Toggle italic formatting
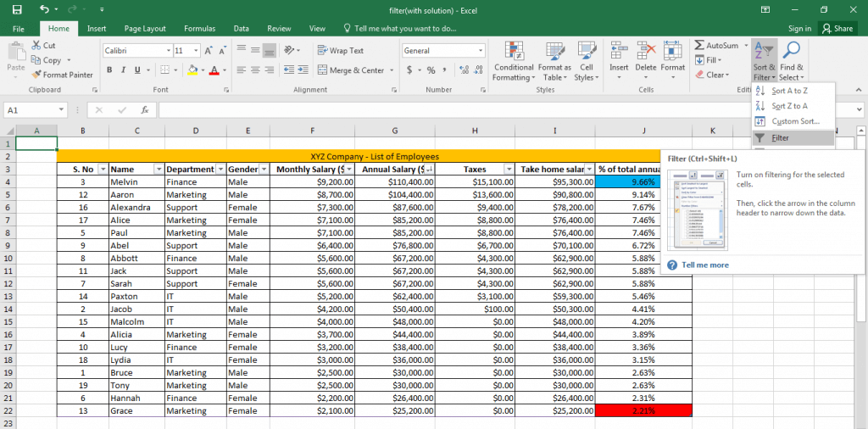 [123, 70]
